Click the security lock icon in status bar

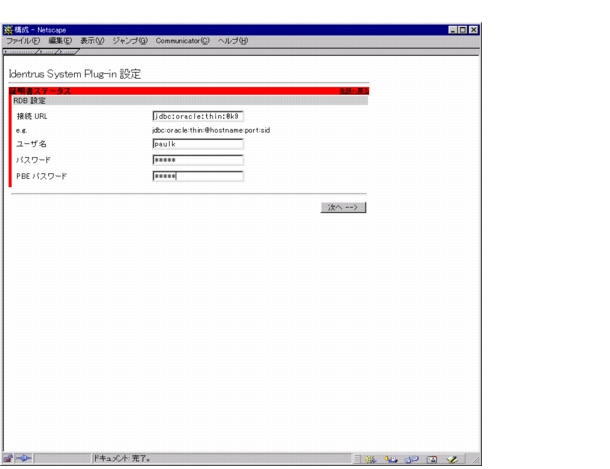click(x=8, y=458)
